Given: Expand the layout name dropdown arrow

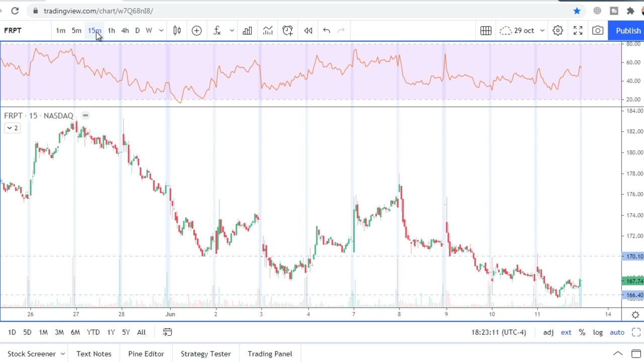Looking at the screenshot, I should [x=542, y=31].
